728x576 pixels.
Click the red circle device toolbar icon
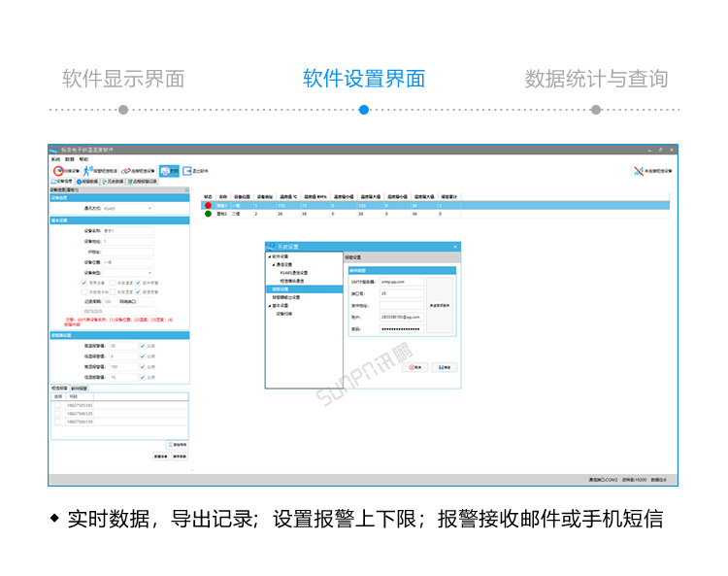click(x=59, y=171)
